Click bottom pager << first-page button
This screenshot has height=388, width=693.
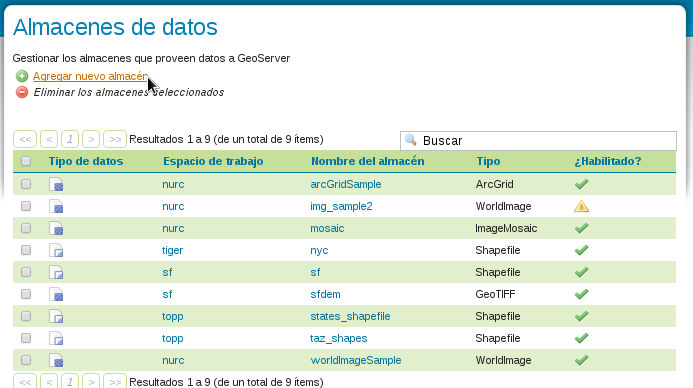(25, 381)
